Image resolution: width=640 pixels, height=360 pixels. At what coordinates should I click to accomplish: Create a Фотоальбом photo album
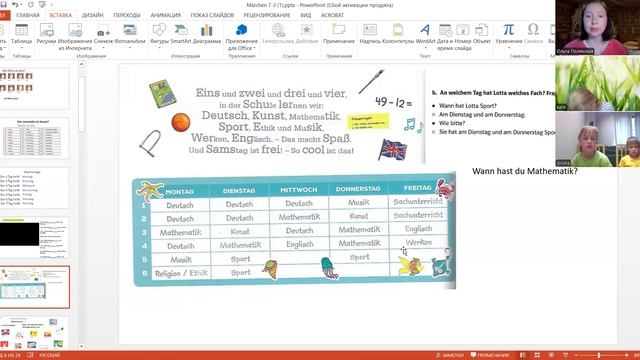point(130,34)
